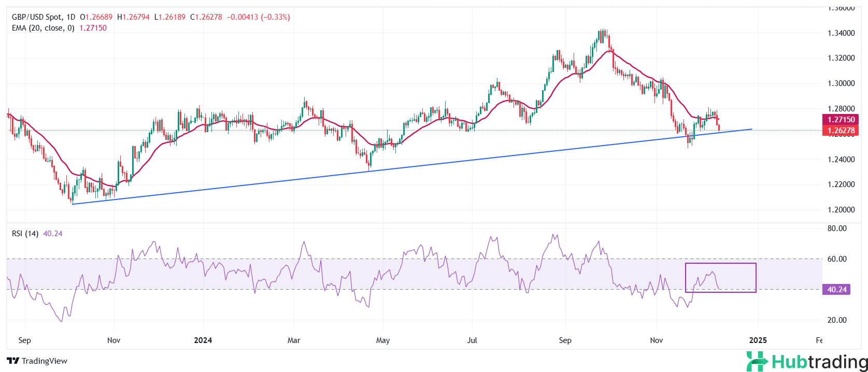Click the 80.00 level on RSI scale
This screenshot has height=372, width=868.
point(837,228)
